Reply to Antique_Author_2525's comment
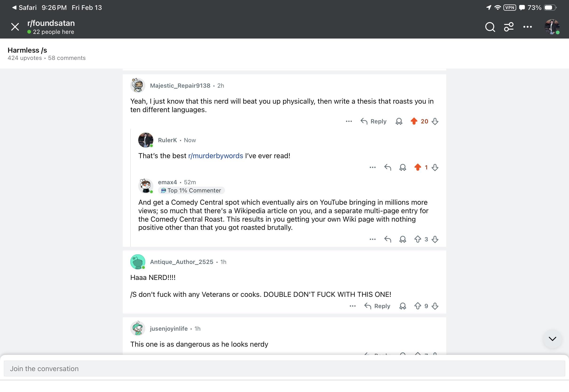The height and width of the screenshot is (392, 569). 377,306
